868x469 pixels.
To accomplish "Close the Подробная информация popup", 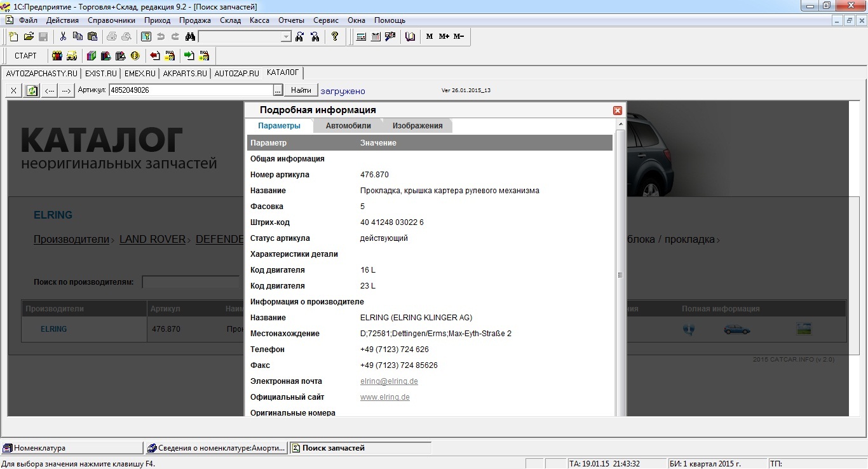I will point(618,111).
